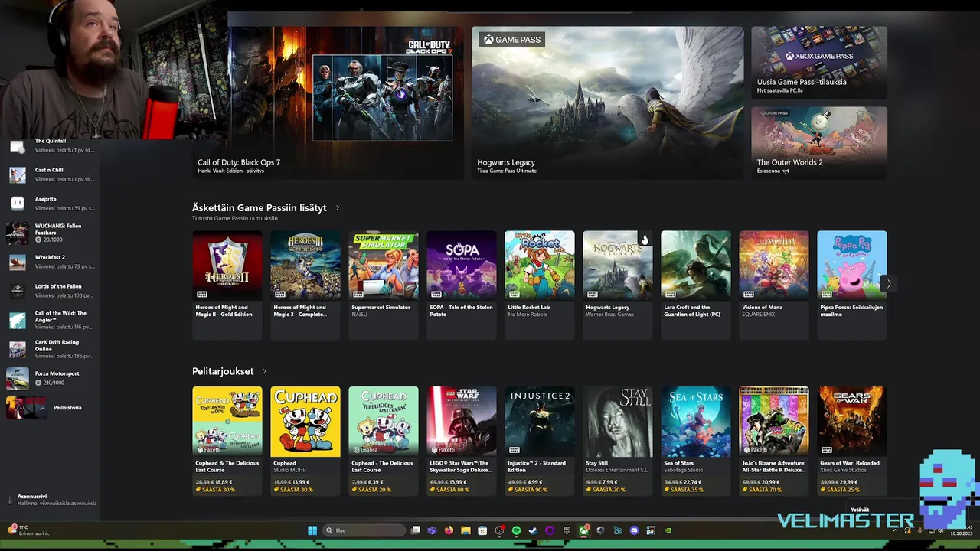Open the weather widget on the taskbar
Screen dimensions: 980x551
[29, 530]
